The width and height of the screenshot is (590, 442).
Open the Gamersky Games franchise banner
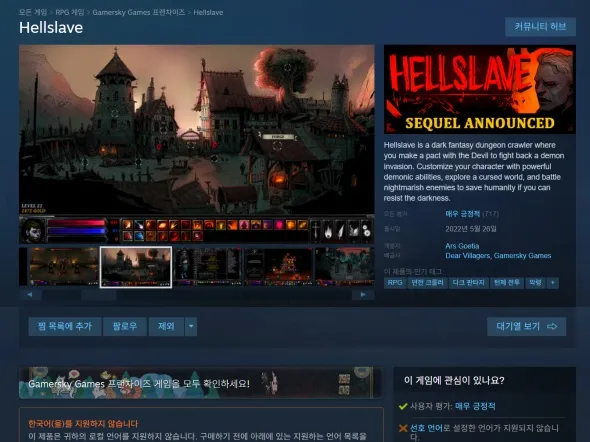201,383
